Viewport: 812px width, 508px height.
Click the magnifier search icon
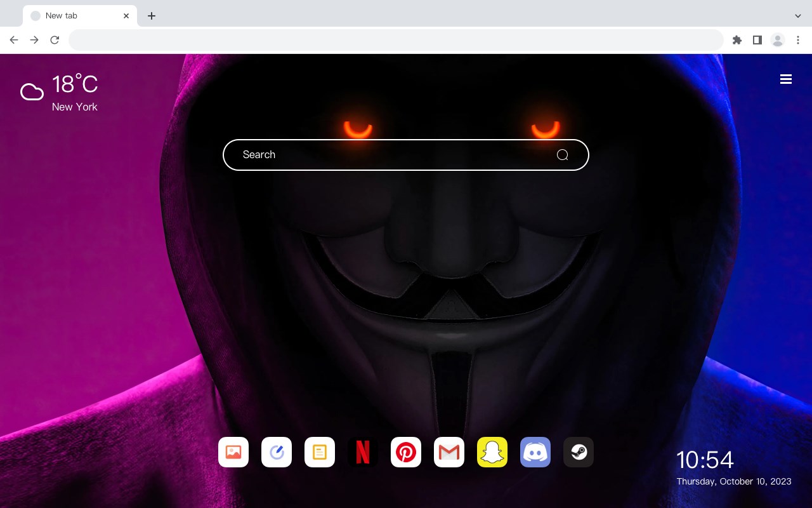562,155
